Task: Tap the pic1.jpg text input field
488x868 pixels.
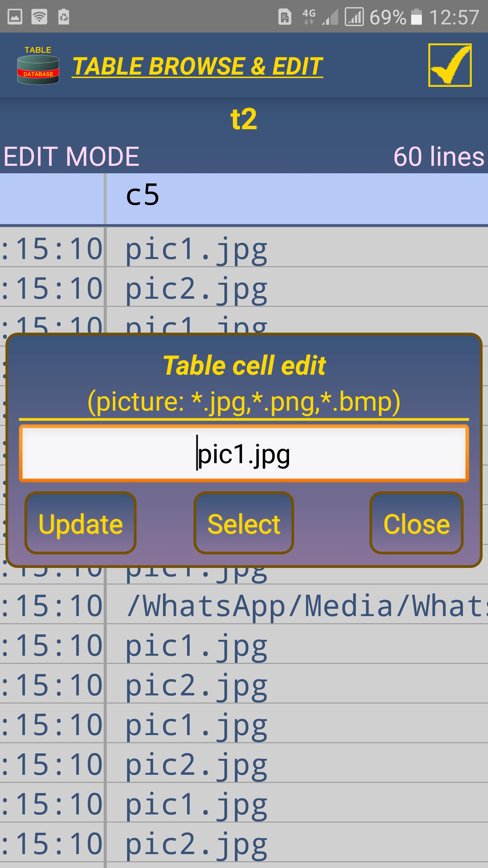Action: pyautogui.click(x=244, y=454)
